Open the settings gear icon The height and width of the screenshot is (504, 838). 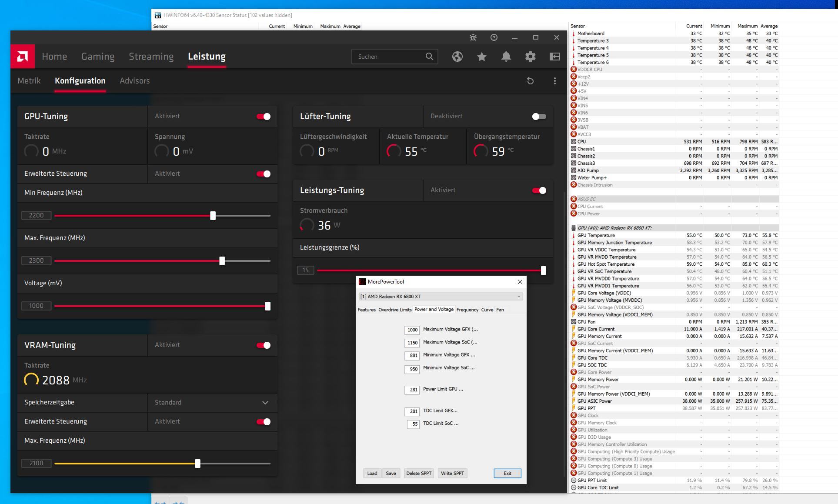pyautogui.click(x=531, y=57)
